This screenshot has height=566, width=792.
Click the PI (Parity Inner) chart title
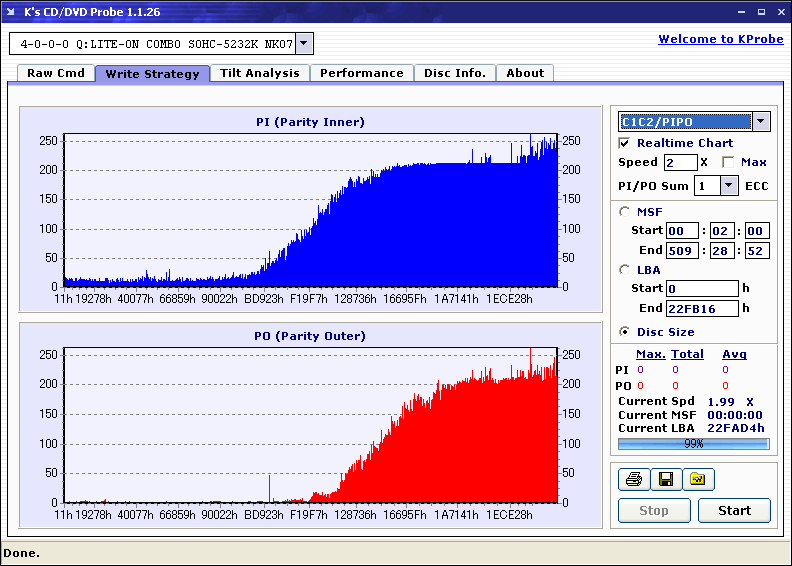pyautogui.click(x=310, y=122)
